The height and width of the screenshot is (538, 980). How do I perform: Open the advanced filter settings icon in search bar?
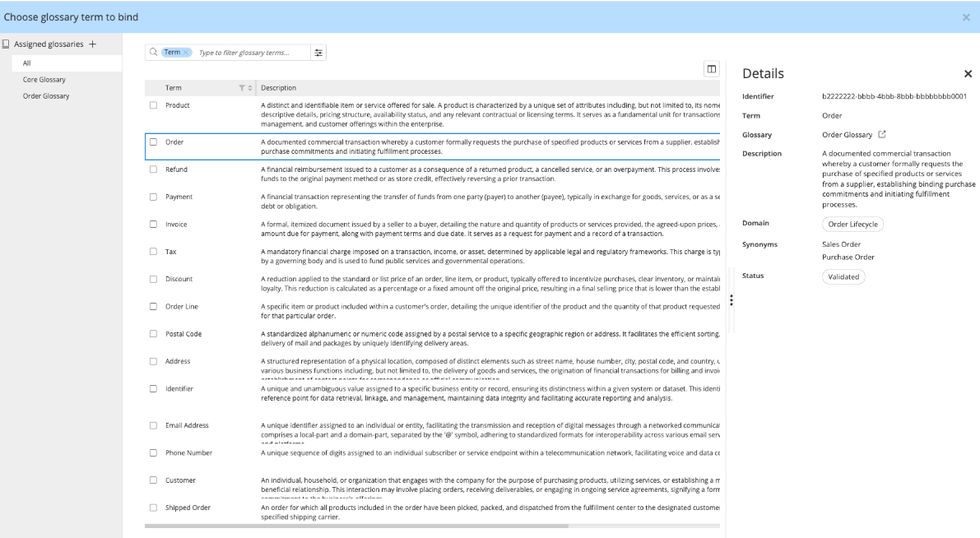pyautogui.click(x=319, y=52)
